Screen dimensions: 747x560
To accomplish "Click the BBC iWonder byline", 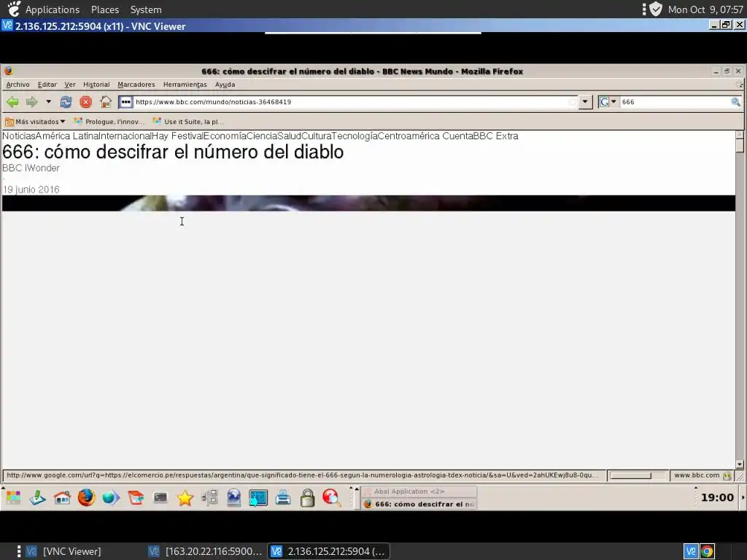I will pyautogui.click(x=31, y=168).
